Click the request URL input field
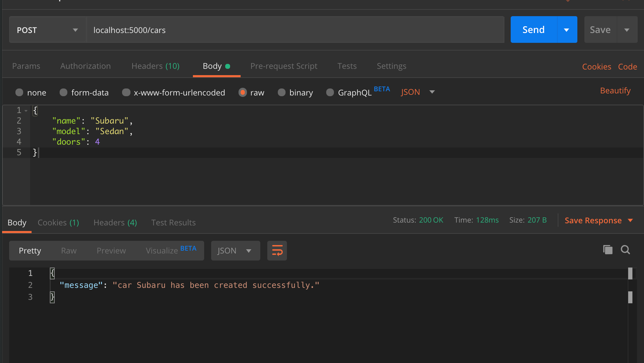This screenshot has height=363, width=644. (246, 30)
